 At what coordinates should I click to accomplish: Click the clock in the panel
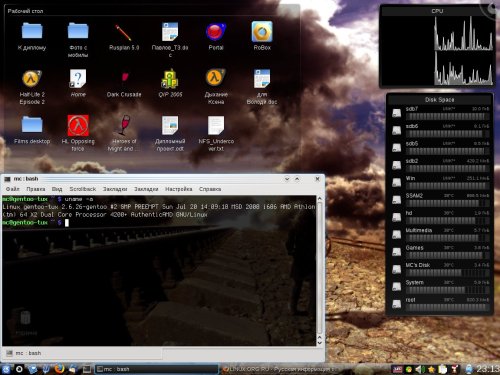[487, 369]
